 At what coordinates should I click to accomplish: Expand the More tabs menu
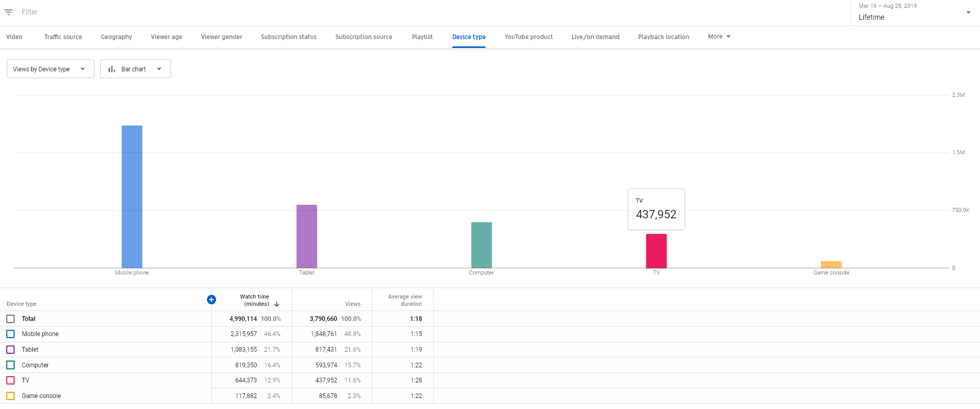tap(719, 36)
